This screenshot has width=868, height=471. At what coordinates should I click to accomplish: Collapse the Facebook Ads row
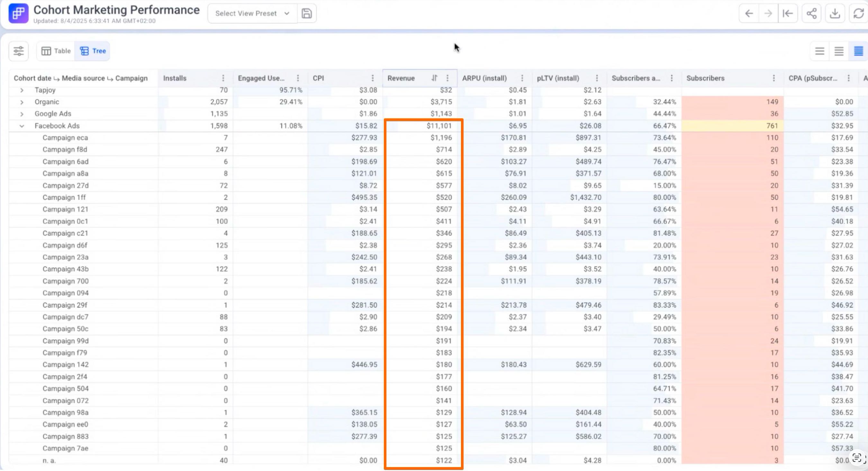pyautogui.click(x=22, y=126)
